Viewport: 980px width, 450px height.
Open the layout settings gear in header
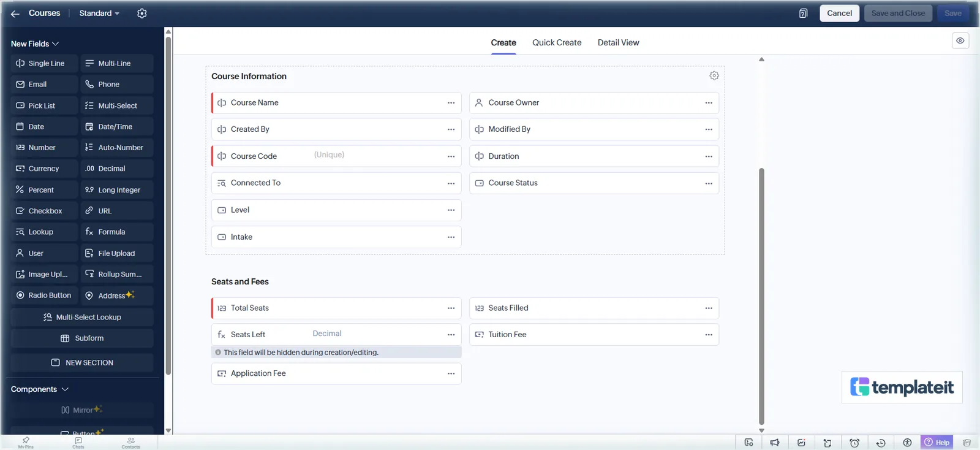click(142, 13)
